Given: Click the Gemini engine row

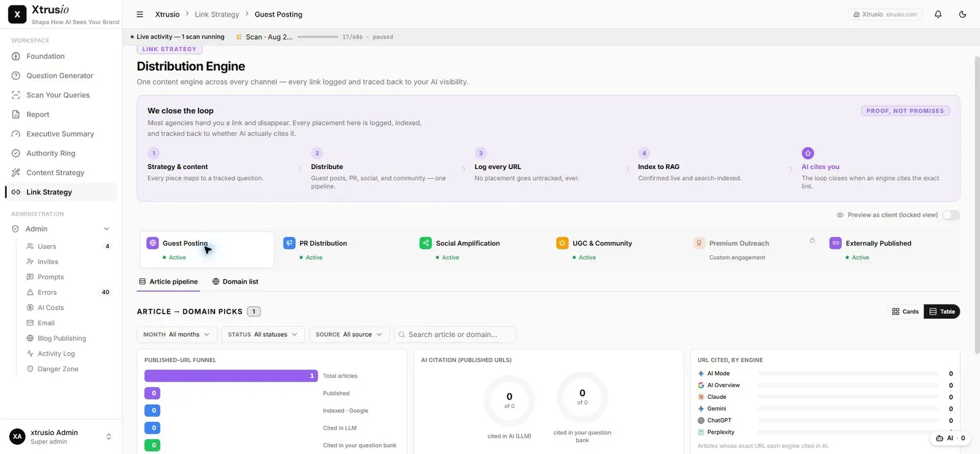Looking at the screenshot, I should (x=825, y=409).
